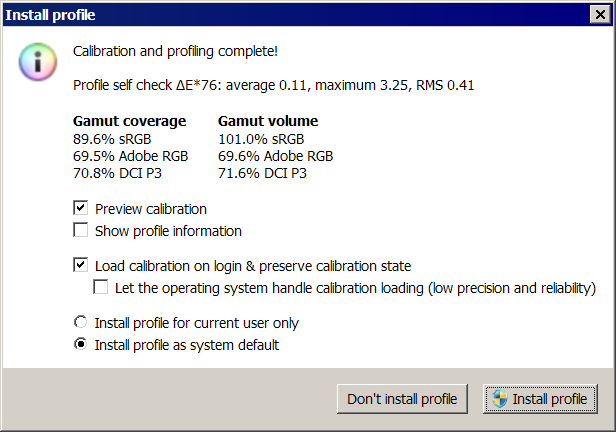Choose Install profile as system default

81,345
